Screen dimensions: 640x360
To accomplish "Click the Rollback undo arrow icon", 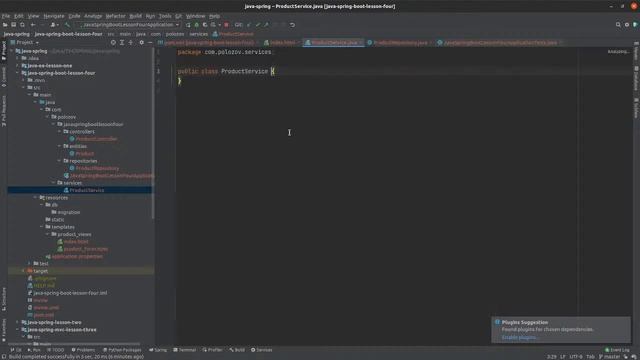I will tap(292, 25).
